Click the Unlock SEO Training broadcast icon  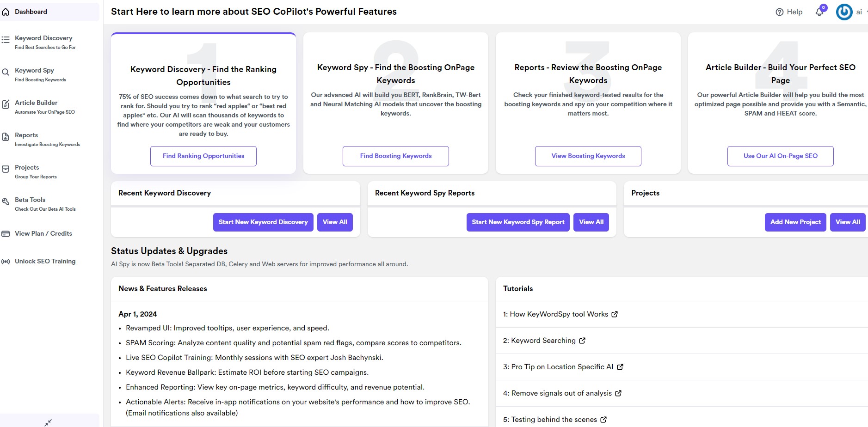click(x=6, y=262)
